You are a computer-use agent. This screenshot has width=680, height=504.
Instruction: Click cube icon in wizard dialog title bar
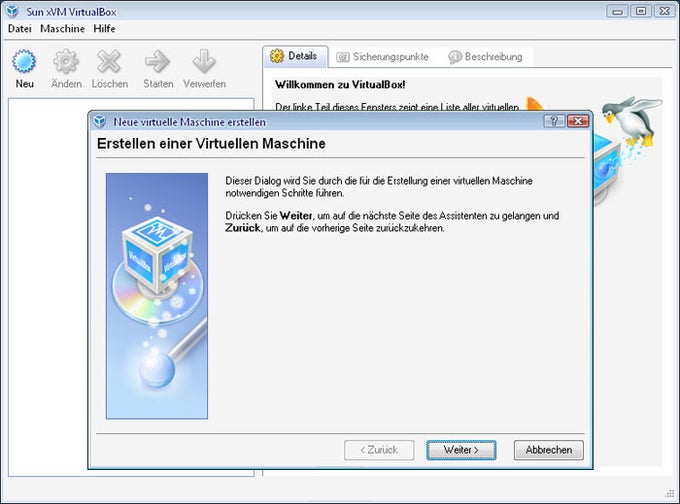[100, 121]
